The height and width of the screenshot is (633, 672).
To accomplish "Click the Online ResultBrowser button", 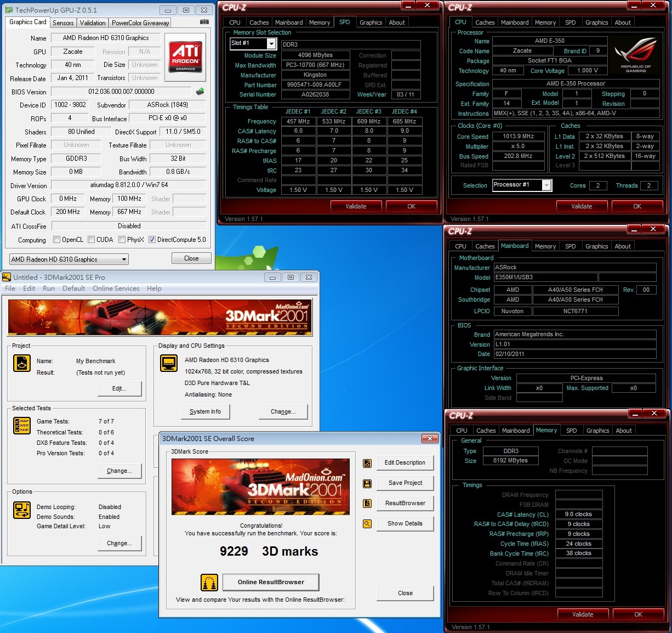I will click(x=271, y=582).
